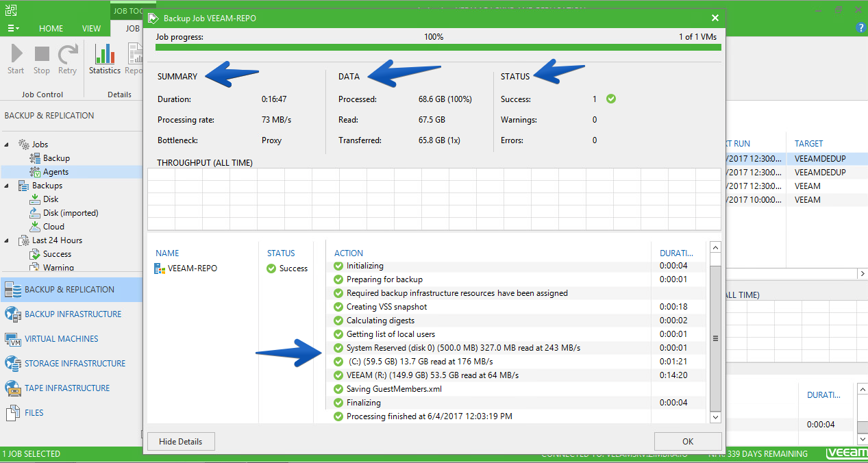Click the Preparing for backup success icon
This screenshot has height=463, width=868.
[x=338, y=279]
